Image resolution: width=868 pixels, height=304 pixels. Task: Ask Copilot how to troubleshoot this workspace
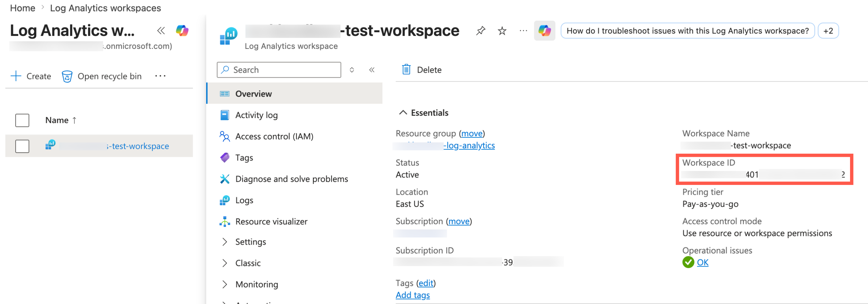pos(688,31)
